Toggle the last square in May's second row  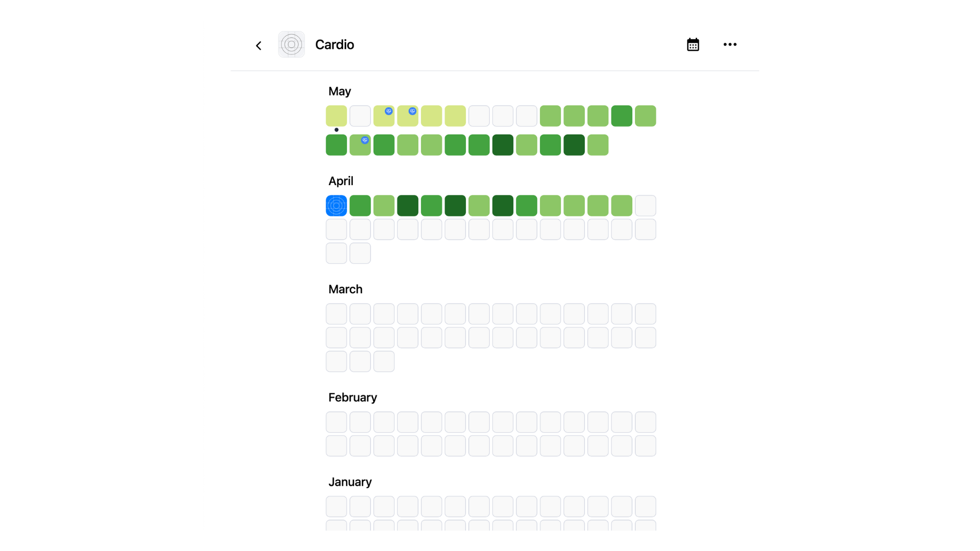[x=598, y=145]
